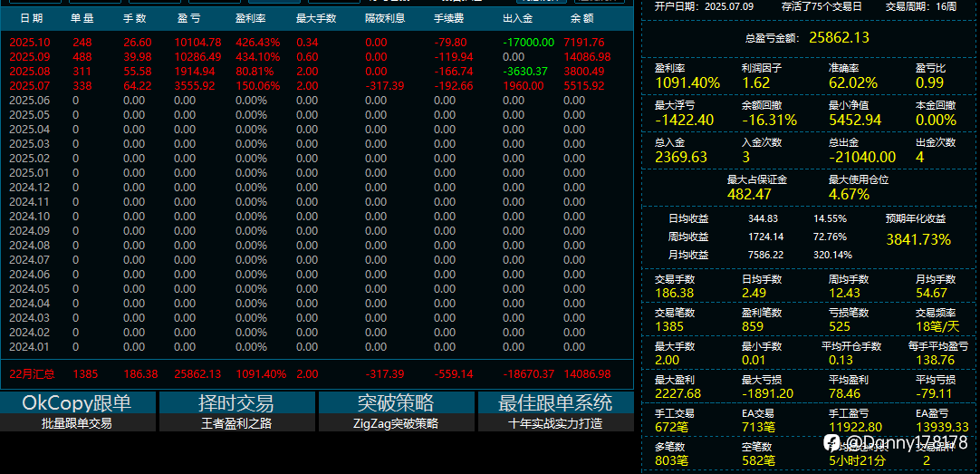The width and height of the screenshot is (980, 474).
Task: Select the 2025.08 month row
Action: pos(317,72)
